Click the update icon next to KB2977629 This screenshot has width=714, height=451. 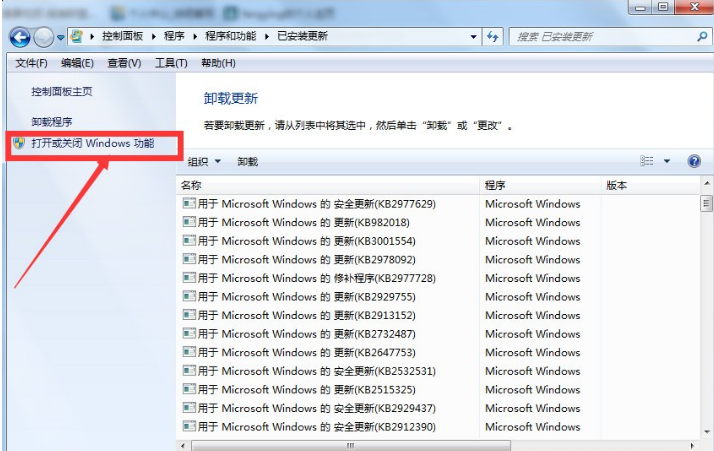pyautogui.click(x=189, y=203)
